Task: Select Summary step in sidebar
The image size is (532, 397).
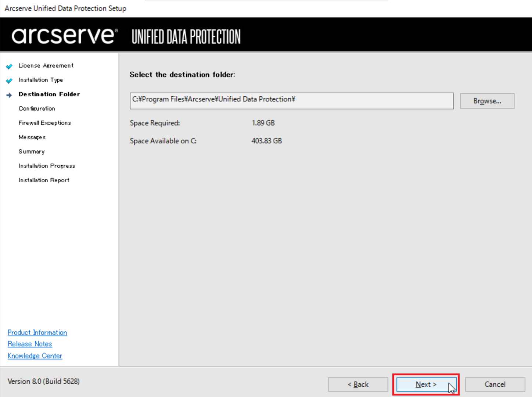Action: 32,151
